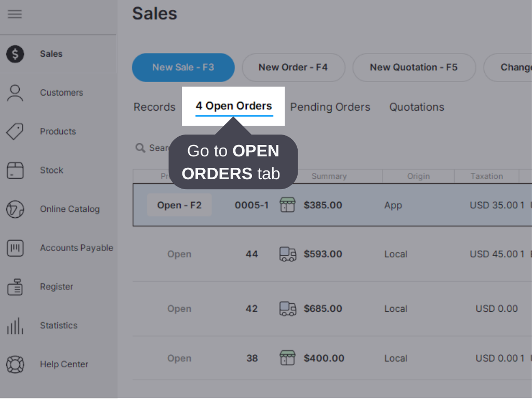View the Quotations tab
The height and width of the screenshot is (399, 532).
tap(417, 107)
